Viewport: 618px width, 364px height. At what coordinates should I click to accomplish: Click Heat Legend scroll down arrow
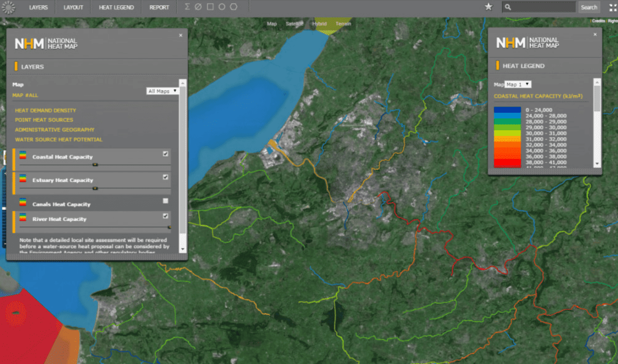pyautogui.click(x=597, y=163)
